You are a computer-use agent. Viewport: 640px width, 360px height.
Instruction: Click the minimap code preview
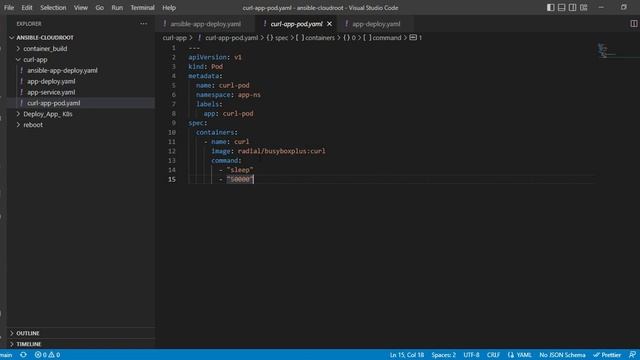(607, 51)
